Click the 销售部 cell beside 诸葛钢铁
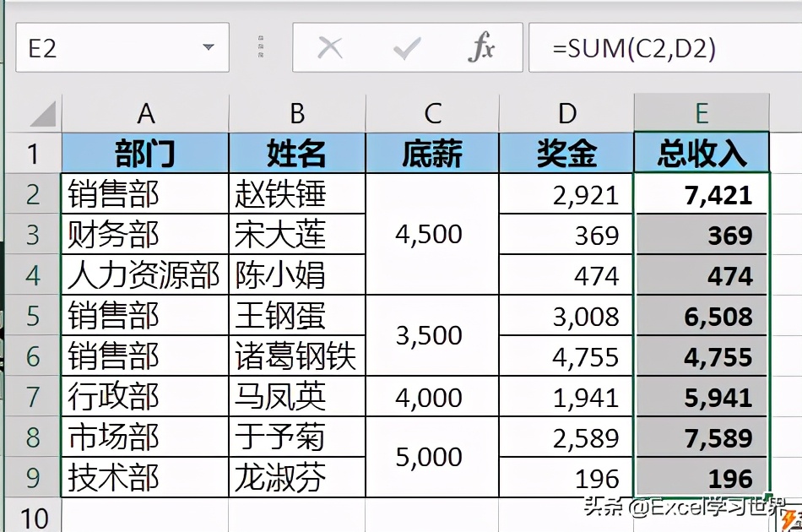 tap(145, 356)
